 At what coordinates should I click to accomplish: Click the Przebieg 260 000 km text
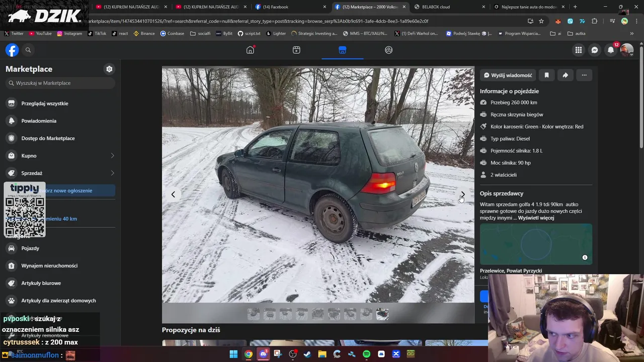(514, 102)
